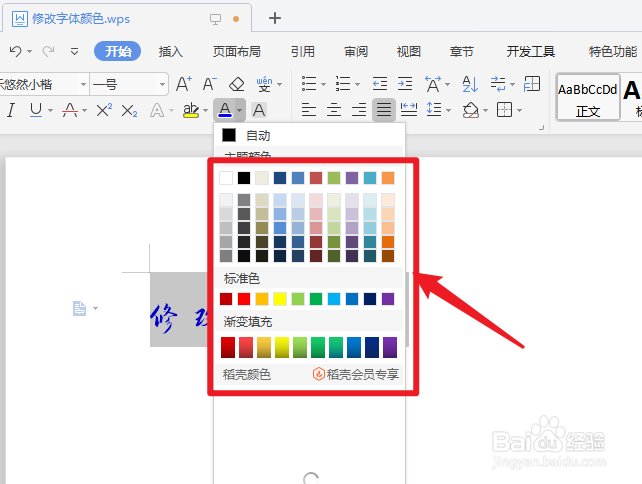642x484 pixels.
Task: Expand borders dropdown arrow
Action: [519, 111]
